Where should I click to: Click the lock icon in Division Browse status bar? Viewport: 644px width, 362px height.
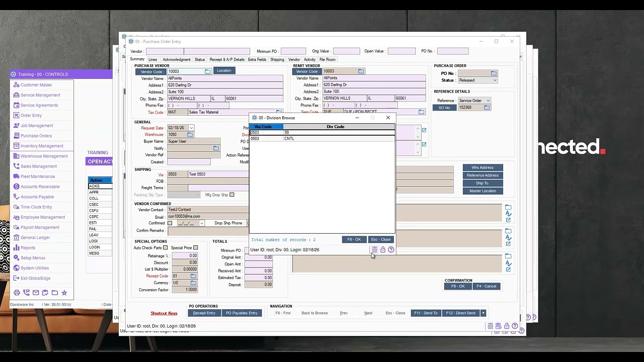click(383, 250)
